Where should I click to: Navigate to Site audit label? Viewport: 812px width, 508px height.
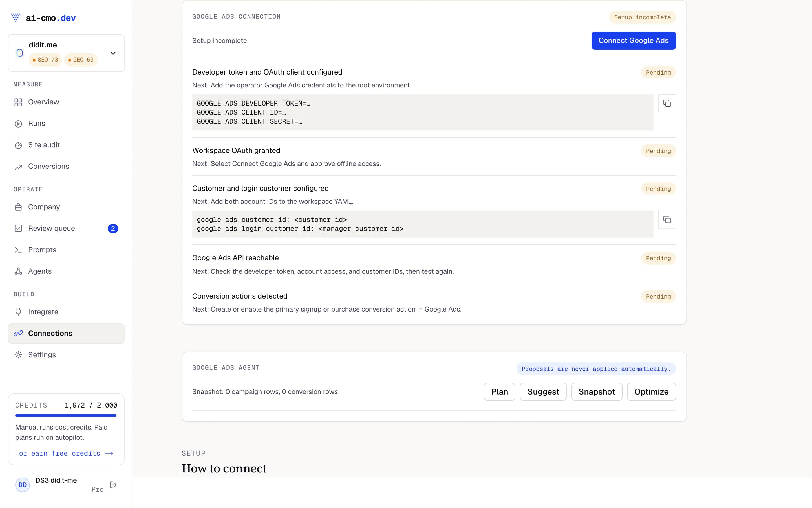click(44, 145)
